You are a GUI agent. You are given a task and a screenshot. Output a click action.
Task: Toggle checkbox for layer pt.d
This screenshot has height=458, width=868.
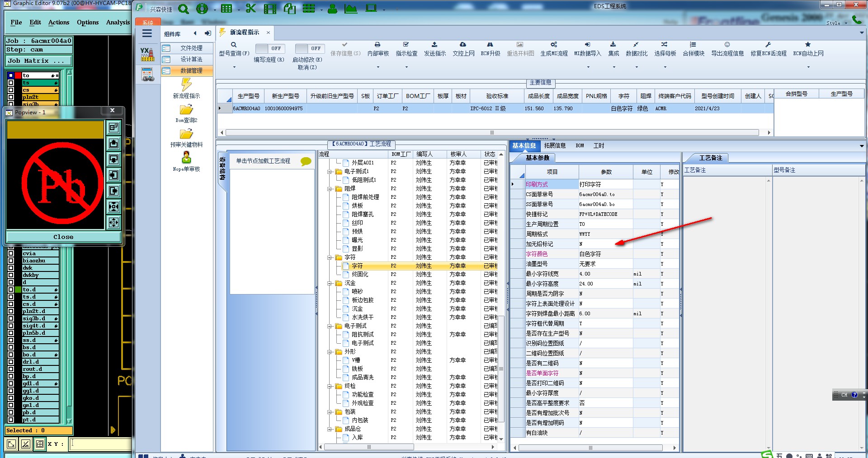pos(11,420)
